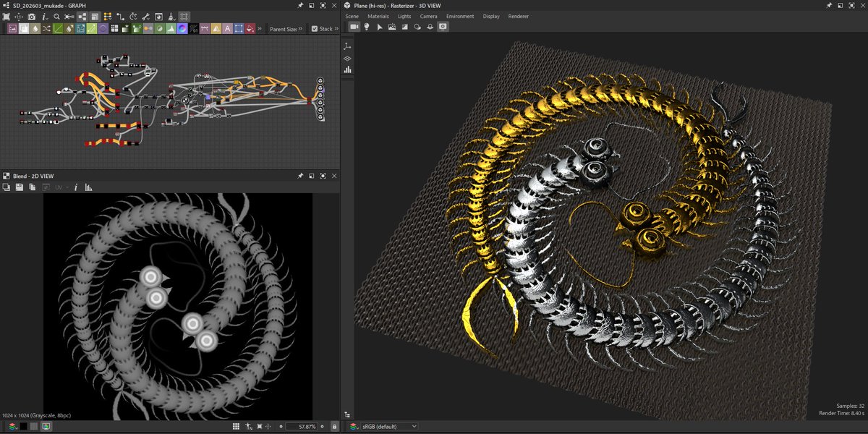
Task: Toggle the monitor display button in the 3D view toolbar
Action: pyautogui.click(x=443, y=27)
